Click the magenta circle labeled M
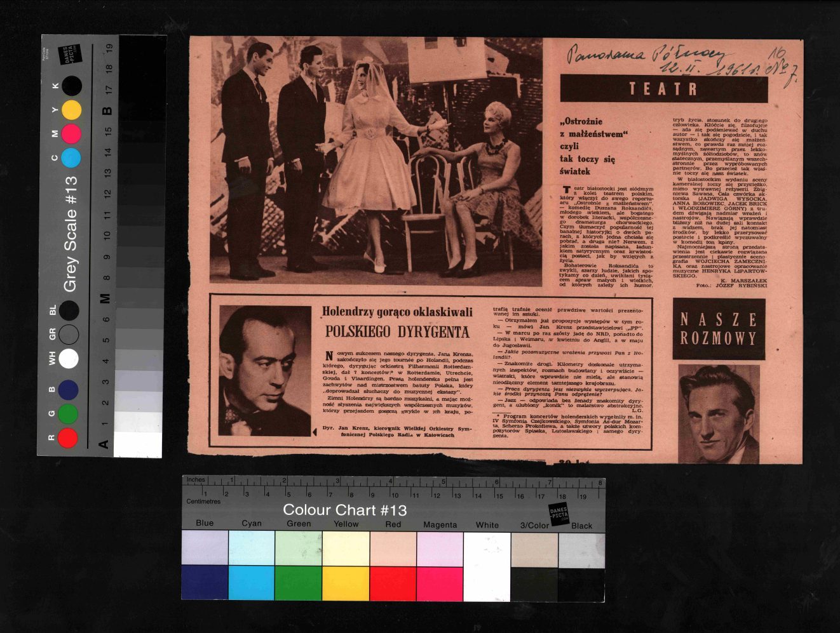The height and width of the screenshot is (633, 840). click(71, 133)
